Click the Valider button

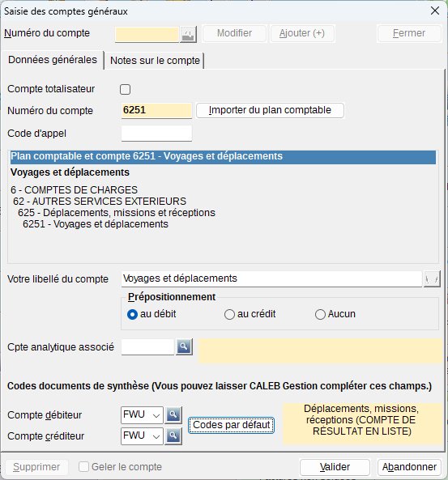tap(335, 467)
